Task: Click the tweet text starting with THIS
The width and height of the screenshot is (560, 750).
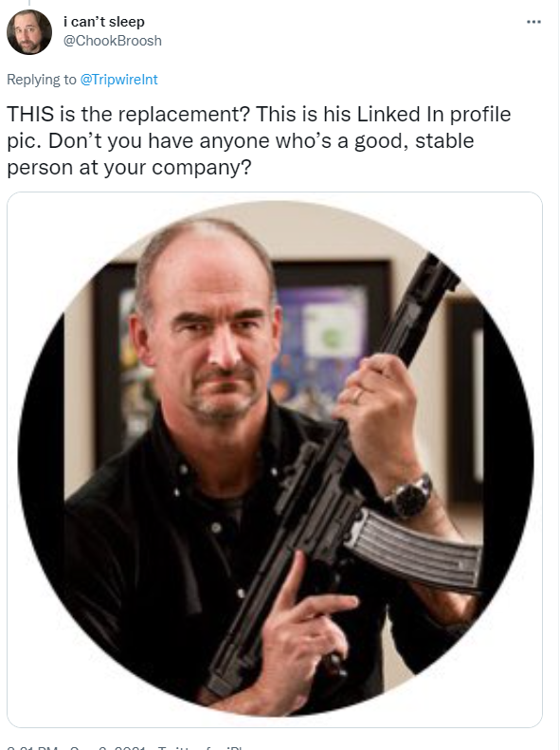Action: coord(259,140)
